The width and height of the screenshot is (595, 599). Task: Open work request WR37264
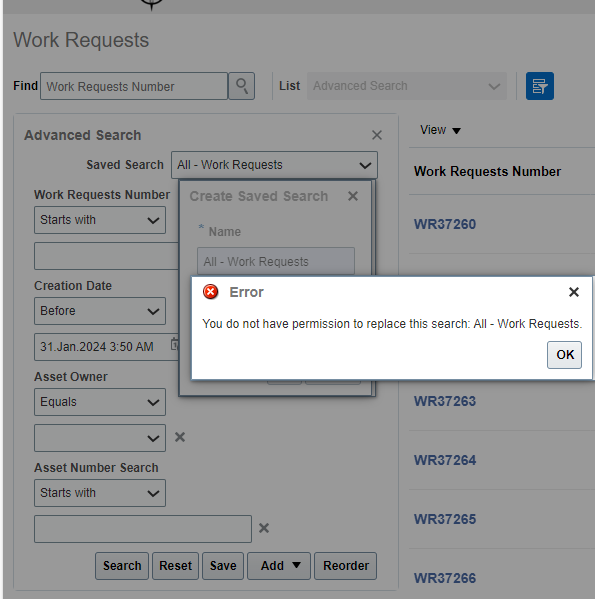point(445,460)
